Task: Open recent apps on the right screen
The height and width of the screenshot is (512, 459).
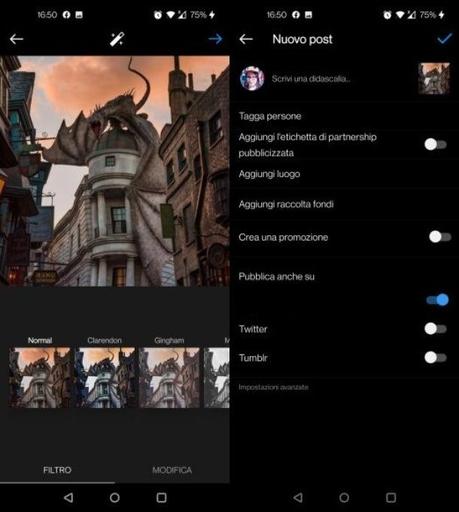Action: coord(391,498)
